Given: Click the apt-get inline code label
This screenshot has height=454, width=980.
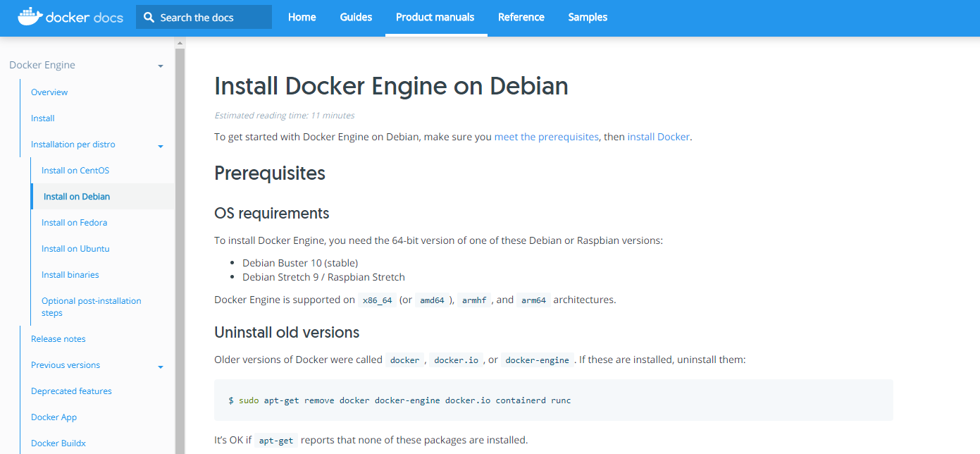Looking at the screenshot, I should pos(277,441).
